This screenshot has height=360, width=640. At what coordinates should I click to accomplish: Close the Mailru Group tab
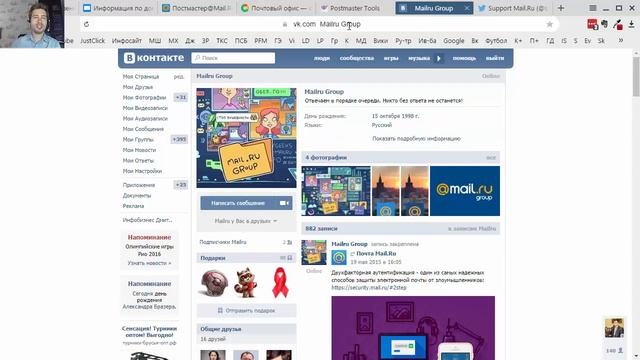(x=467, y=8)
